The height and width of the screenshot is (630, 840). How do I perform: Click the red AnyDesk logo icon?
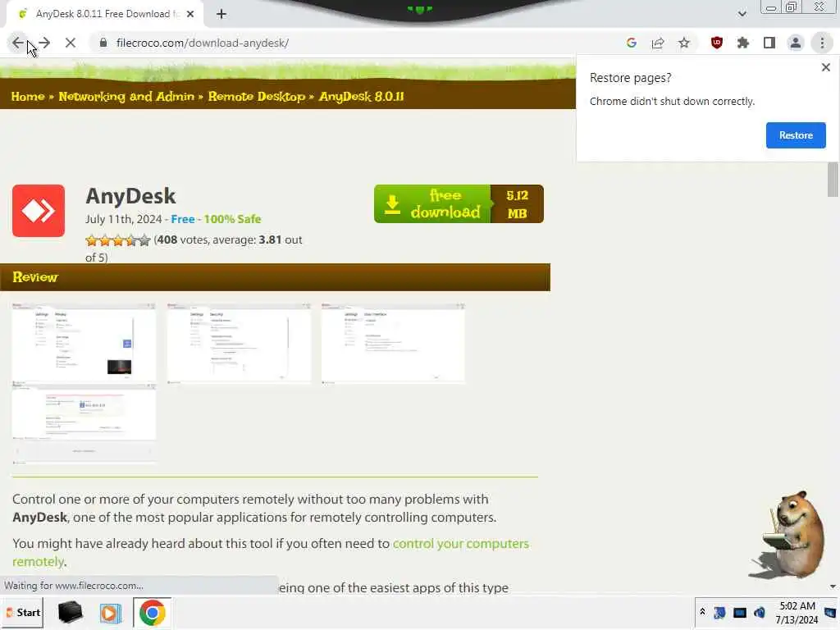39,211
